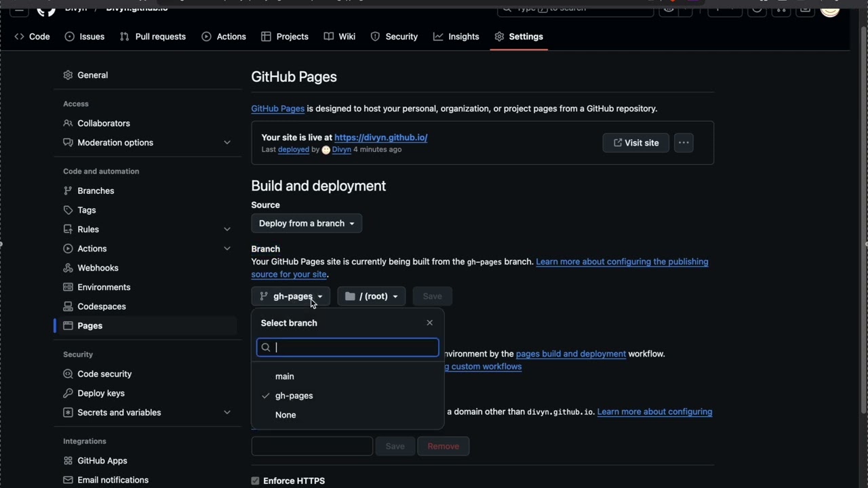Screen dimensions: 868x488
Task: Open the pages build and deployment link
Action: click(571, 354)
